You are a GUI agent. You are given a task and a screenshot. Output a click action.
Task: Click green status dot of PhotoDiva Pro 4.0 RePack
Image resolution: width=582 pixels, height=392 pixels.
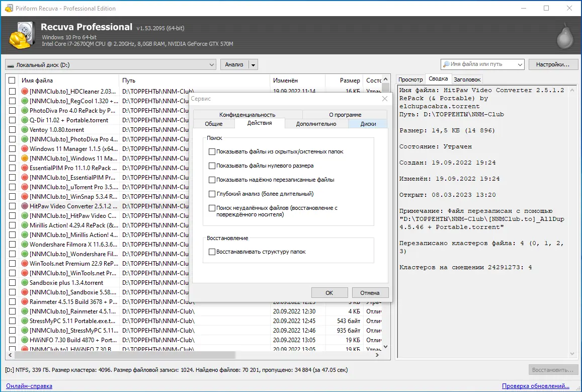click(x=25, y=111)
